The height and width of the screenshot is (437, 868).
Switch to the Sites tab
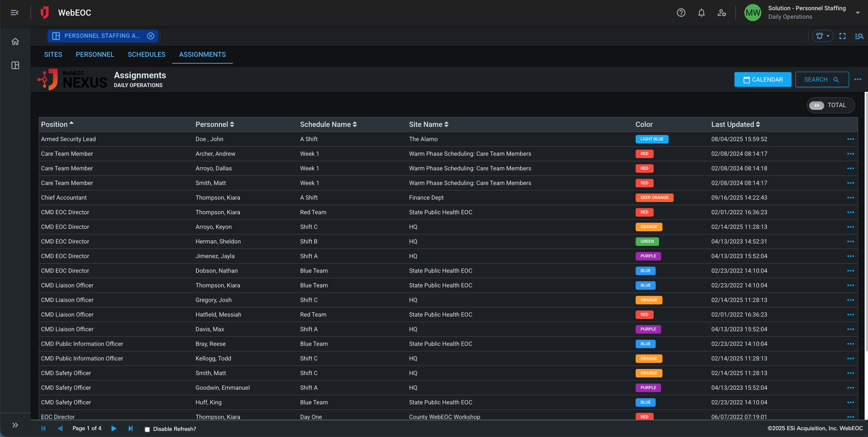coord(53,54)
